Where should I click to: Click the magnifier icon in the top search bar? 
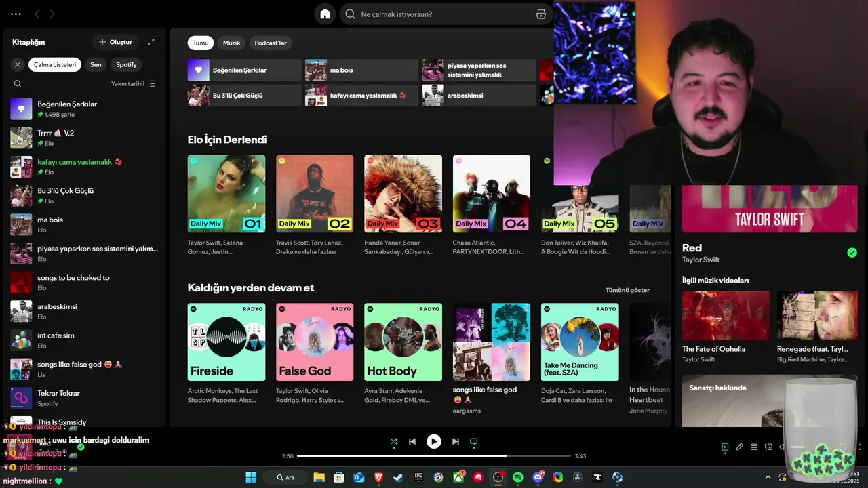tap(351, 14)
